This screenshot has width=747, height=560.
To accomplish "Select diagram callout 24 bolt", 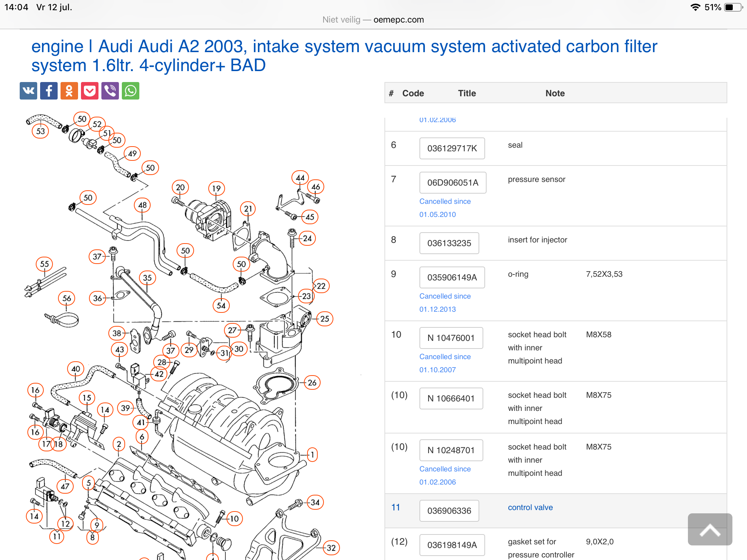I will (x=307, y=238).
